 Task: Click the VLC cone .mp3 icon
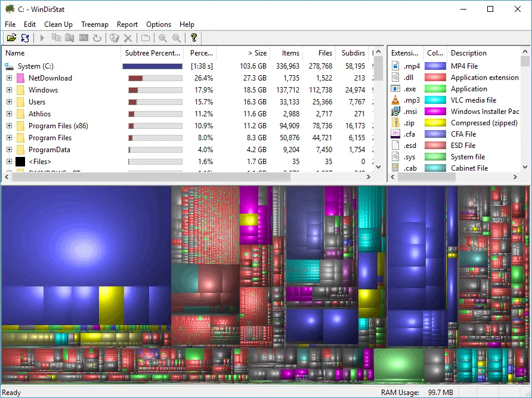(x=395, y=100)
